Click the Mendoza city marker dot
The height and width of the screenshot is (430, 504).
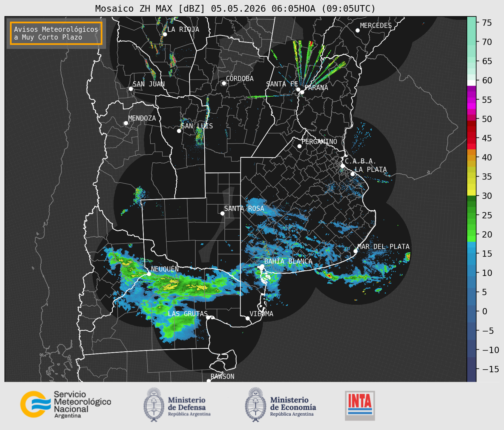[x=126, y=123]
